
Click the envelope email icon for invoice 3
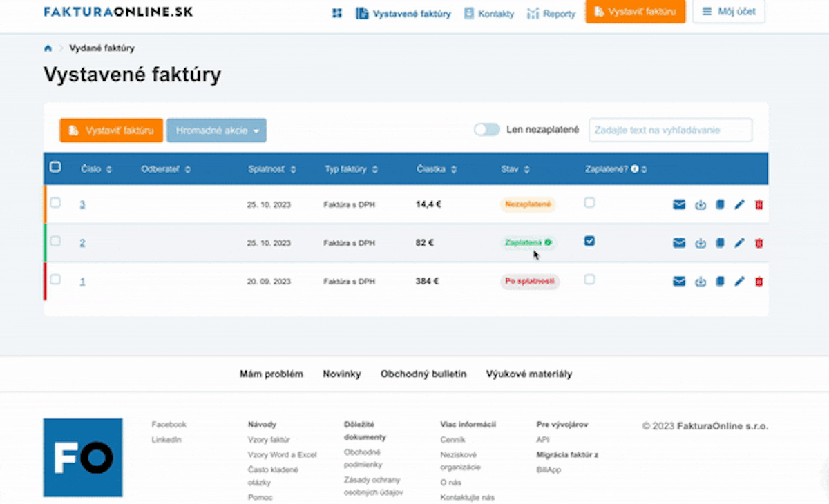679,204
